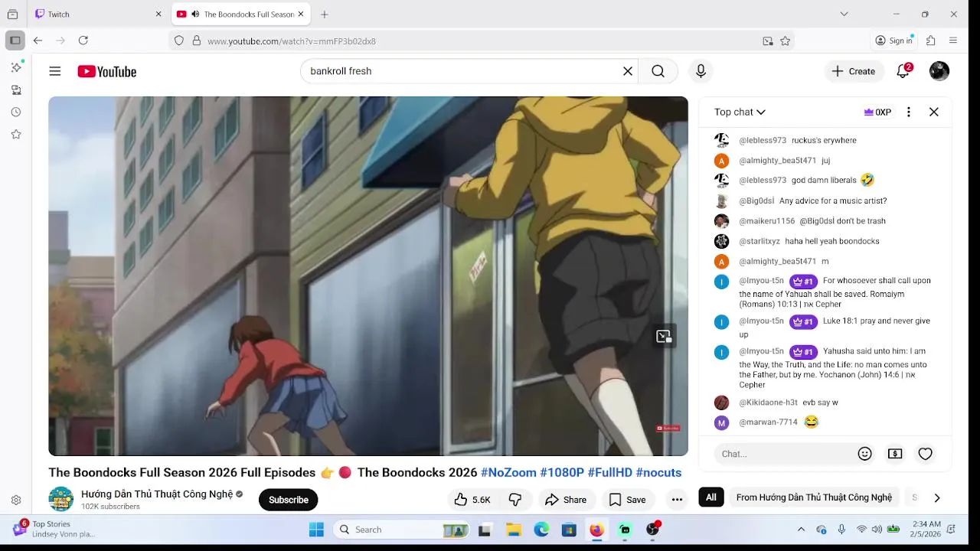Open the Super Chat dollar icon
This screenshot has height=551, width=980.
click(895, 454)
